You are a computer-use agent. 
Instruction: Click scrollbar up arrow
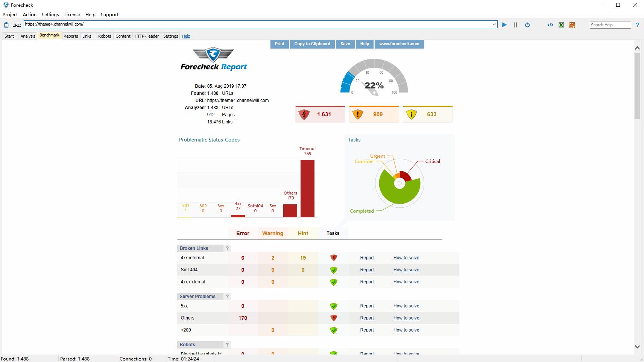[637, 48]
